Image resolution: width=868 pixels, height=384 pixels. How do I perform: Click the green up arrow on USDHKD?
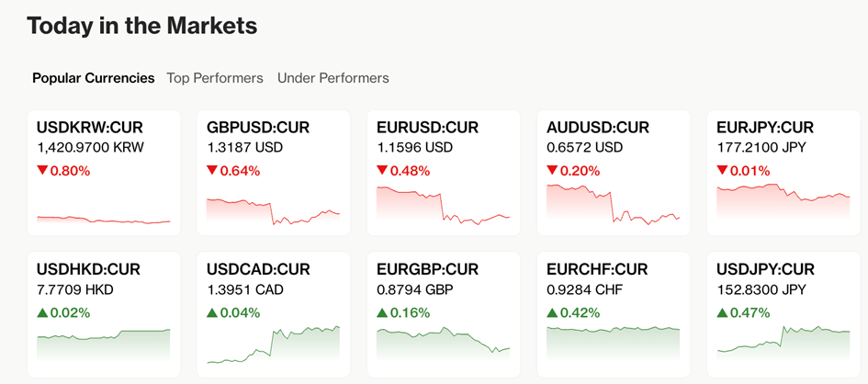click(x=42, y=312)
